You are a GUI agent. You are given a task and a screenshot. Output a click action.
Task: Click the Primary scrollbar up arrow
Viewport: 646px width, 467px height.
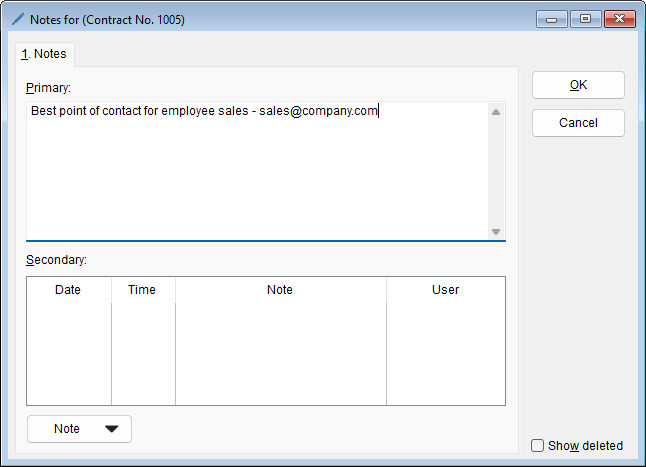(x=496, y=112)
